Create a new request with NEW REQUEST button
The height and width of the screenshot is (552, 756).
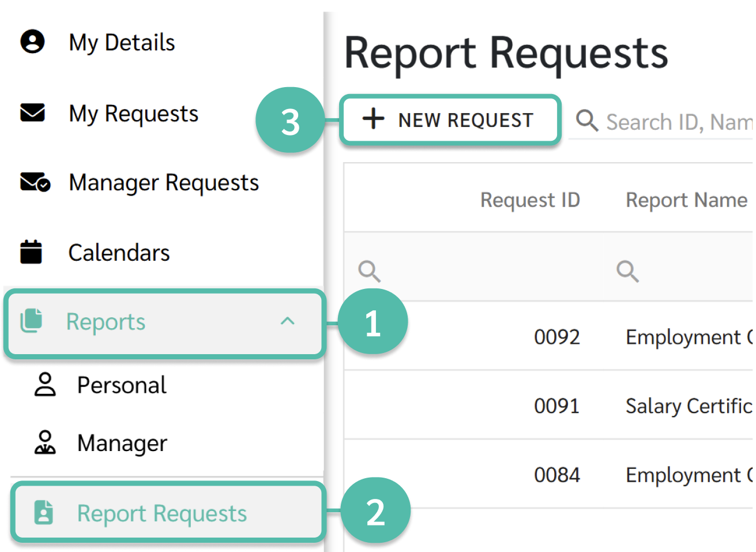(450, 120)
